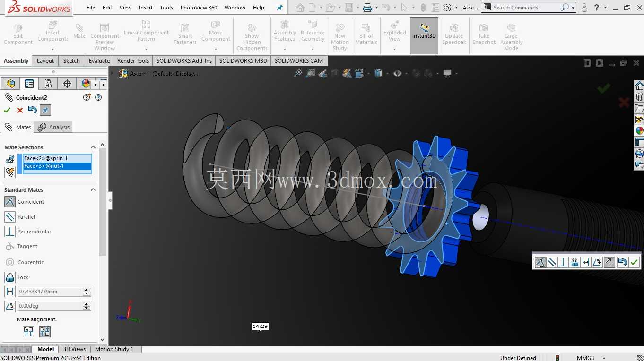Open the Tools menu
The width and height of the screenshot is (644, 361).
tap(166, 8)
